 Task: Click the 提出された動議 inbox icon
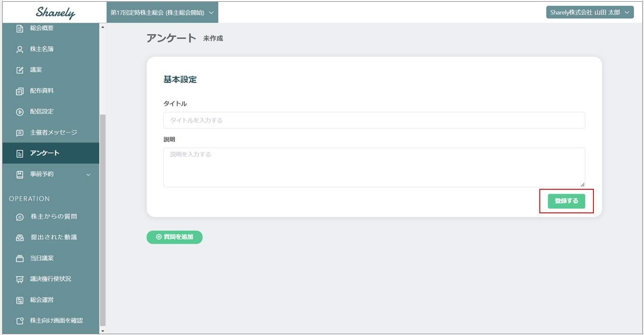click(20, 238)
